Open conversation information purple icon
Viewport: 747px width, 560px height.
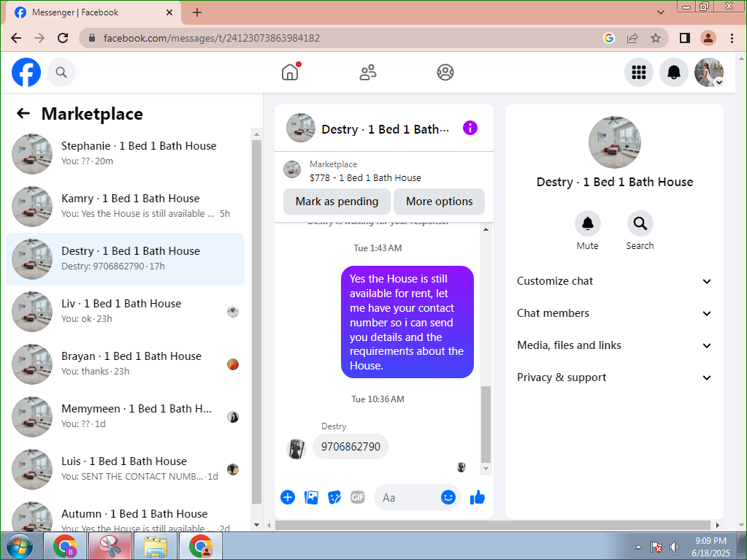pos(470,128)
